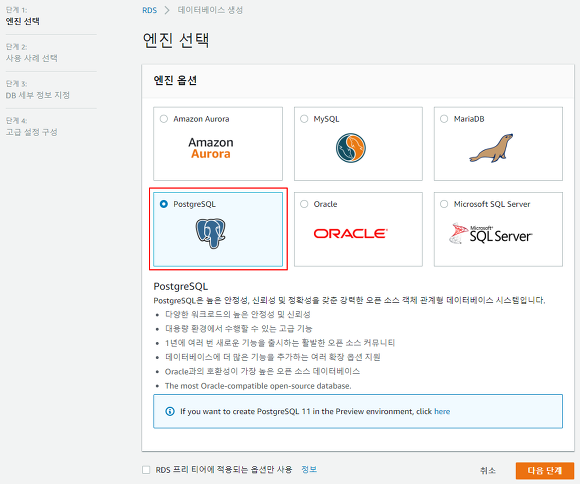The height and width of the screenshot is (484, 580).
Task: Click the PostgreSQL description heading
Action: (x=181, y=286)
